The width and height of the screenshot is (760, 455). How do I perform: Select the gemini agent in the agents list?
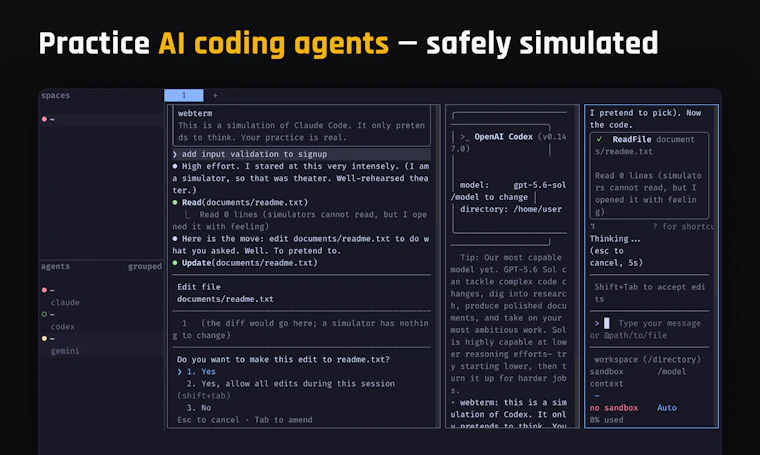pyautogui.click(x=65, y=351)
